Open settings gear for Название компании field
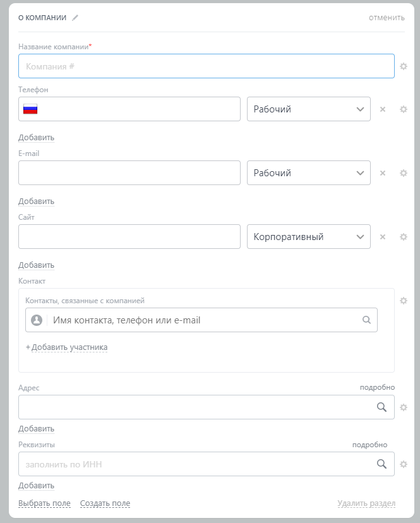This screenshot has width=420, height=523. (x=404, y=66)
